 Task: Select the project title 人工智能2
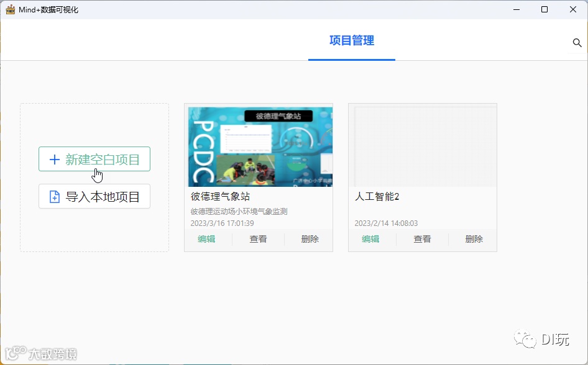377,197
